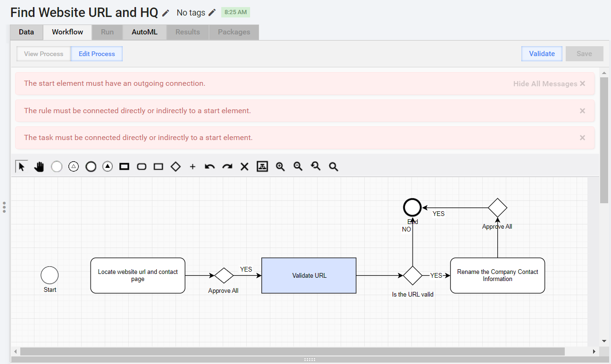Click the plus icon in the toolbar
The image size is (611, 364).
click(193, 166)
